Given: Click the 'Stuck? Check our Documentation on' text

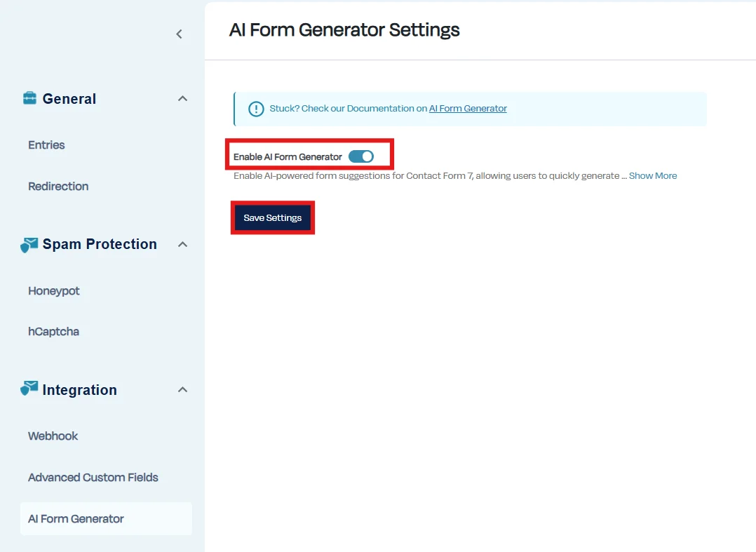Looking at the screenshot, I should pos(348,109).
